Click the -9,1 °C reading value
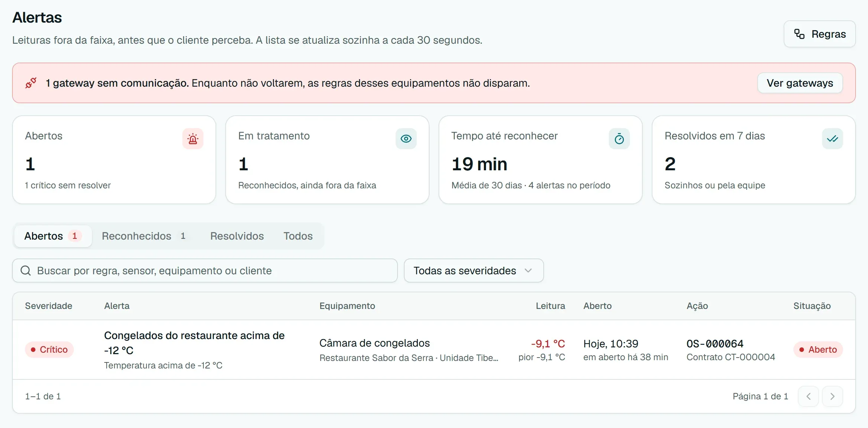 tap(548, 344)
